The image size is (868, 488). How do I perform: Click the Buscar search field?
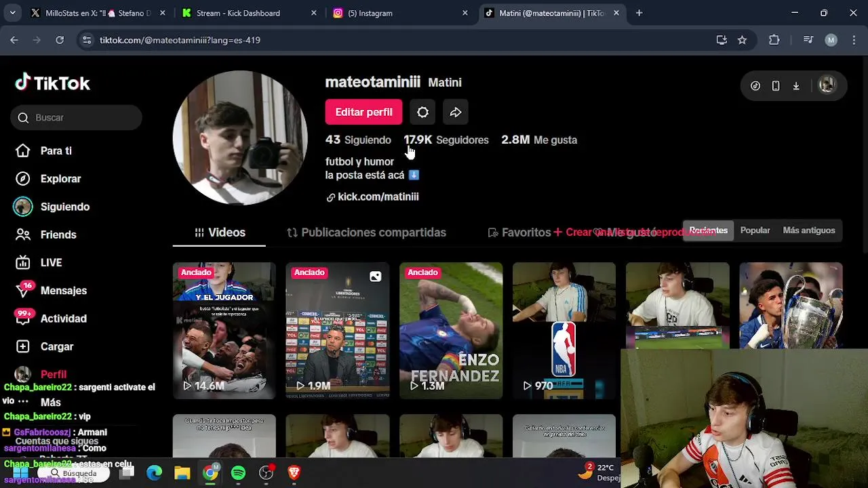pos(76,117)
